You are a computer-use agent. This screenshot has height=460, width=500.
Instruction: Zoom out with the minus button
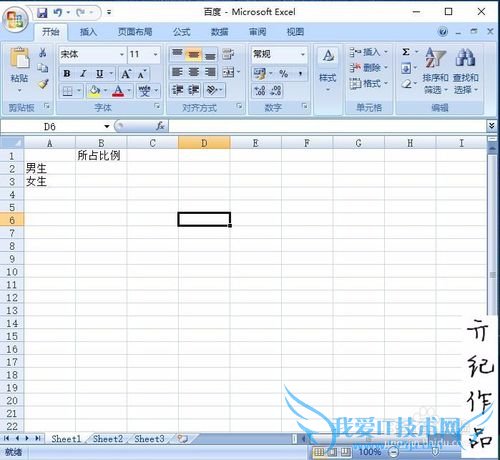394,452
